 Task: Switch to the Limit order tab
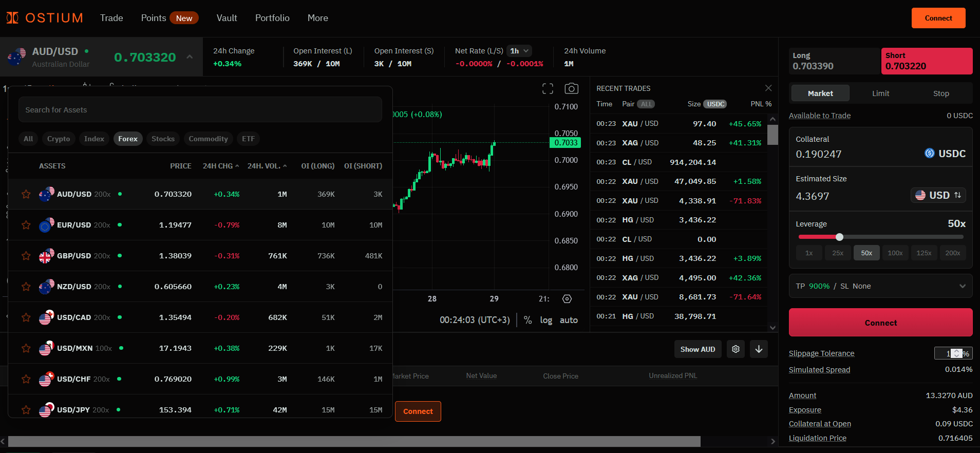click(880, 93)
